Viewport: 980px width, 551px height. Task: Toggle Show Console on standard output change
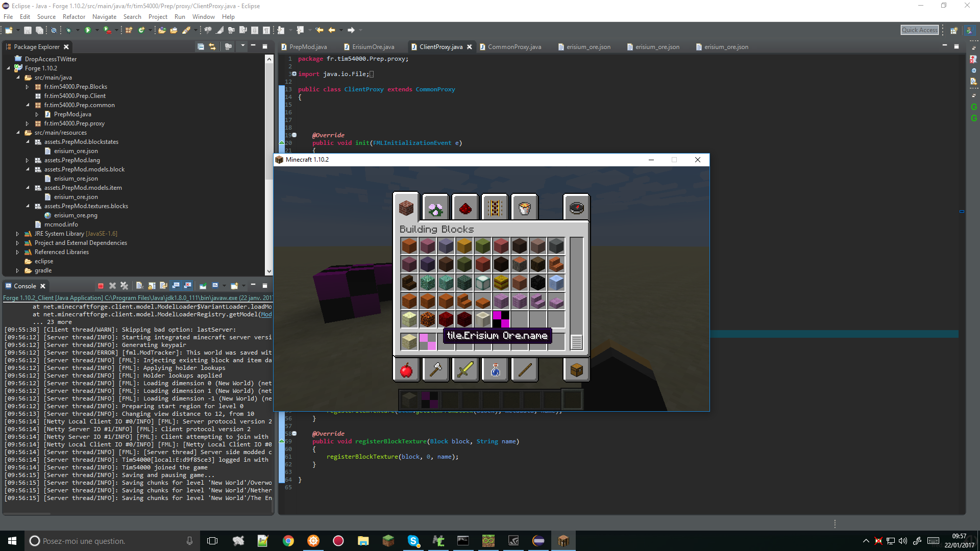176,286
